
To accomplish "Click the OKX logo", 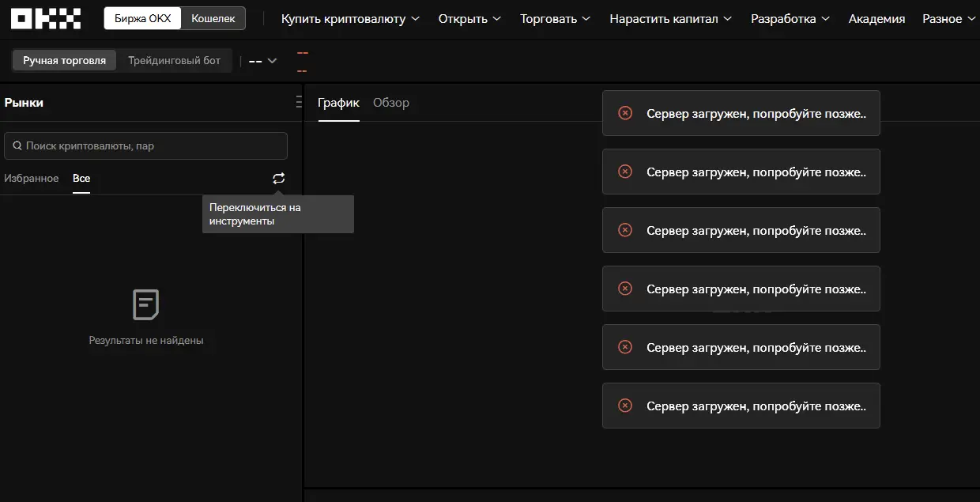I will click(46, 19).
